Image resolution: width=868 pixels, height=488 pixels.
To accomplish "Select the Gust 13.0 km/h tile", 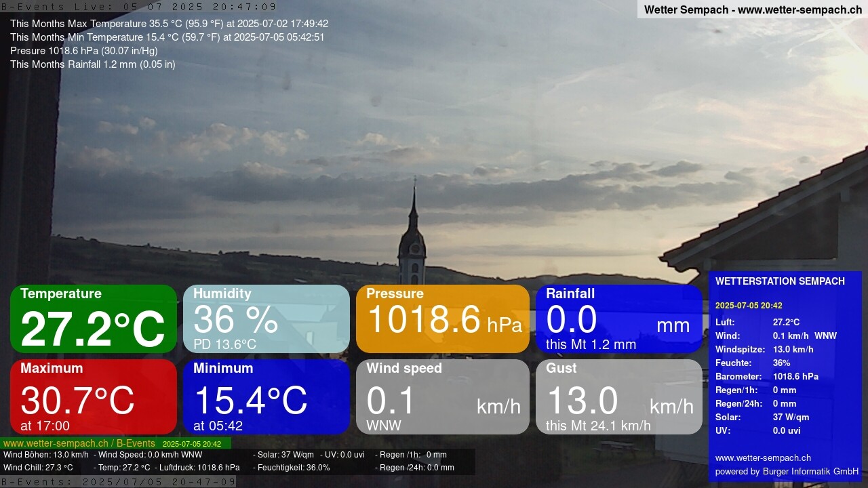I will pyautogui.click(x=619, y=396).
